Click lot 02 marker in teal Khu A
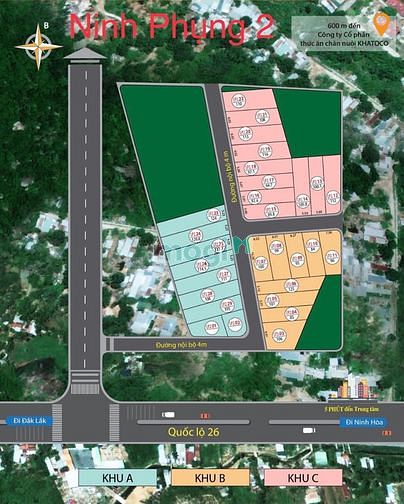This screenshot has height=504, width=404. pyautogui.click(x=235, y=324)
